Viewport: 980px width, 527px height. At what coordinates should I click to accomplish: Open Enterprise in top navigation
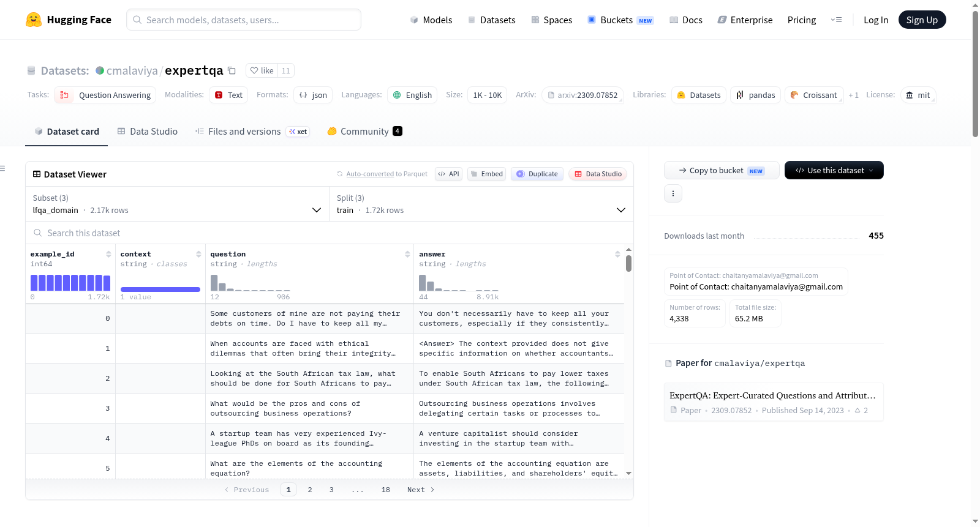745,20
